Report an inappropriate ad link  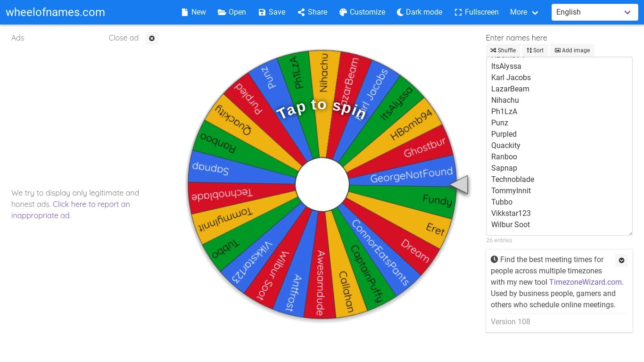pyautogui.click(x=71, y=210)
